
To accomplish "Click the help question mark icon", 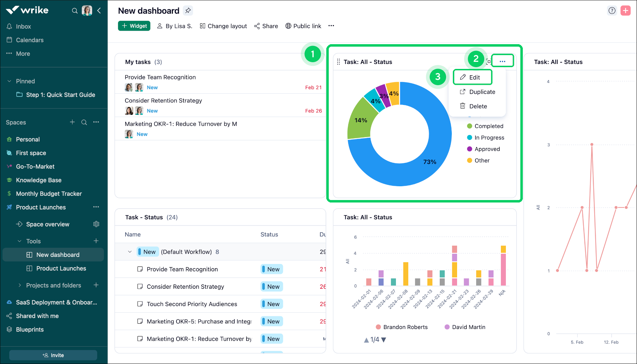I will [x=612, y=11].
